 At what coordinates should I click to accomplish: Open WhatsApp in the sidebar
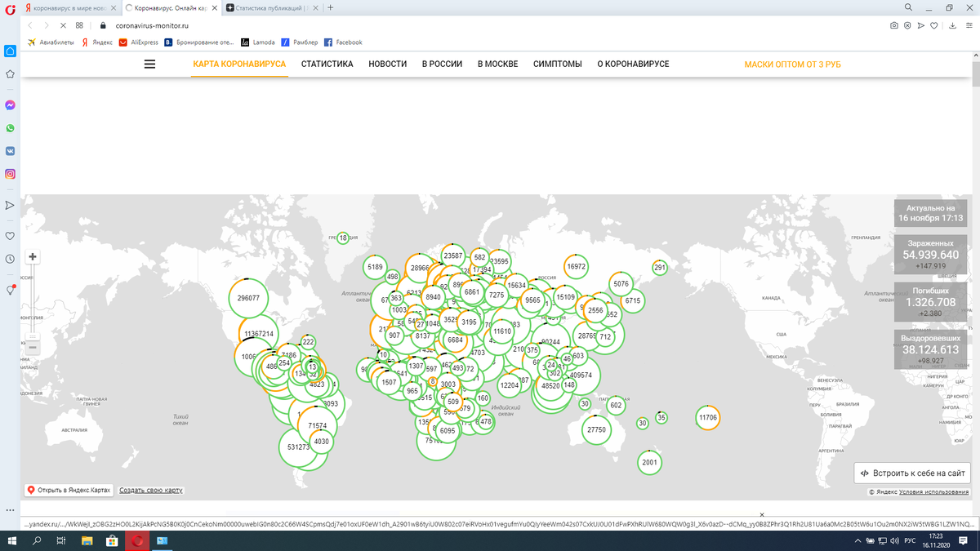[x=11, y=128]
